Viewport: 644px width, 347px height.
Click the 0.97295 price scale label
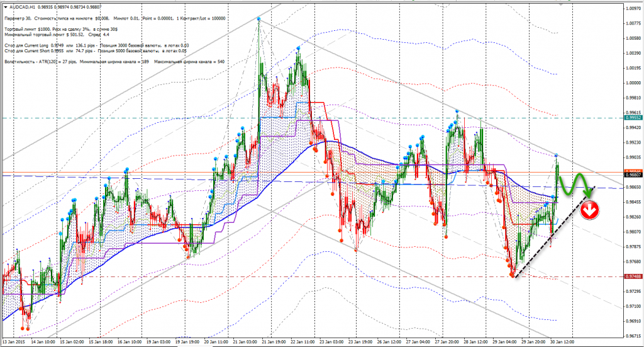pos(633,291)
